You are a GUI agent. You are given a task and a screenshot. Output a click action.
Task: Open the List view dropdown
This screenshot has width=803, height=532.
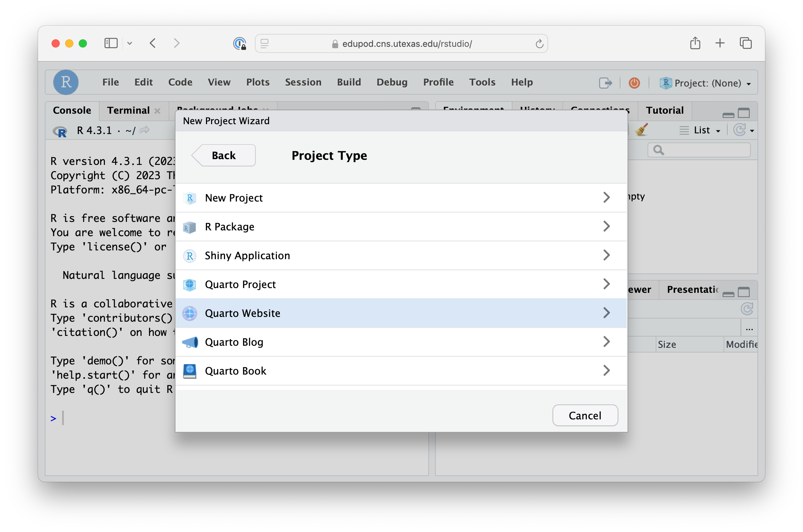pyautogui.click(x=701, y=130)
